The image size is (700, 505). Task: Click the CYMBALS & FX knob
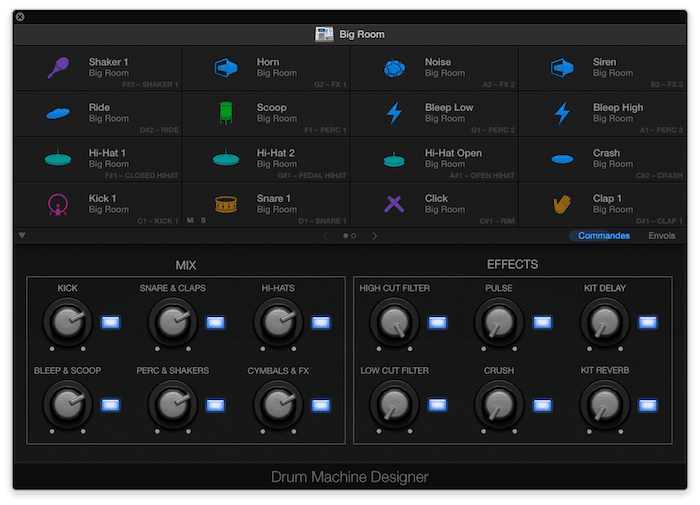click(278, 405)
